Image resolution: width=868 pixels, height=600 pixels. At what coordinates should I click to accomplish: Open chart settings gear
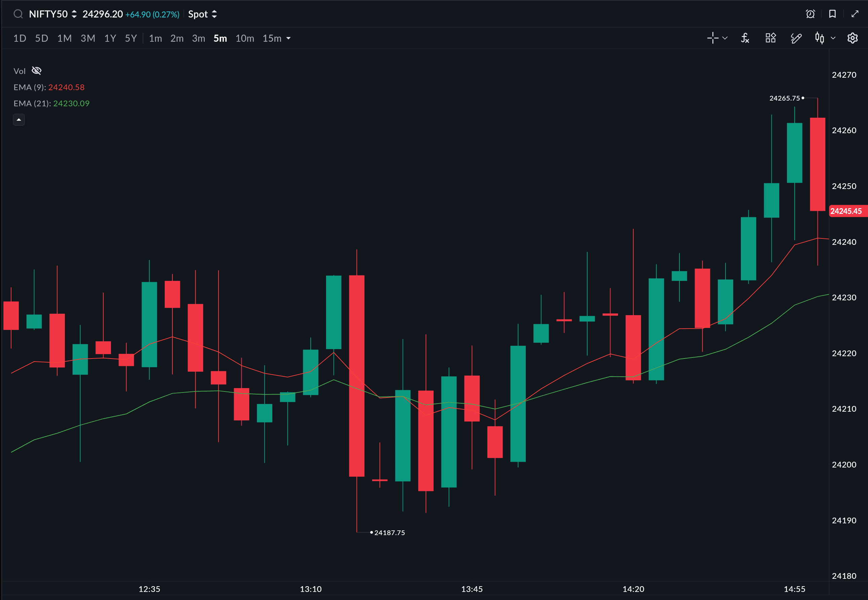[x=853, y=38]
